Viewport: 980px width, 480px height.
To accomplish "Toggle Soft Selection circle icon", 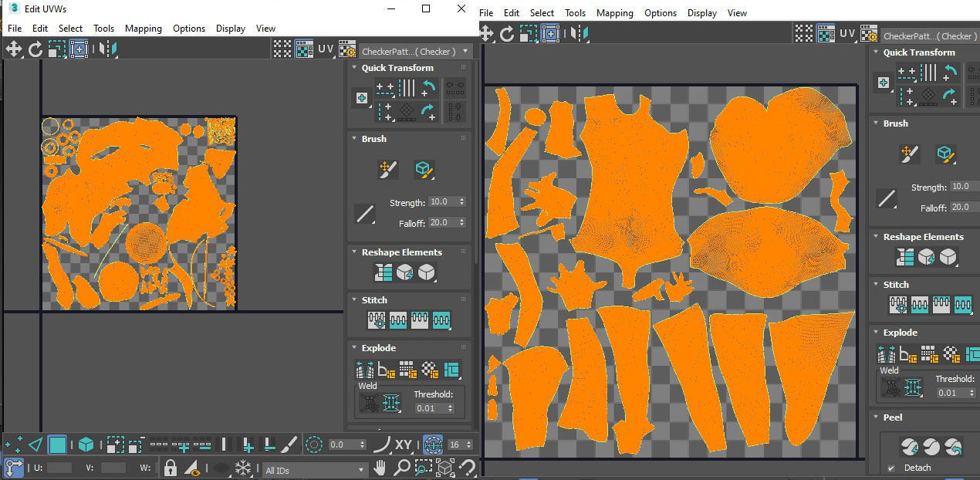I will click(x=313, y=445).
